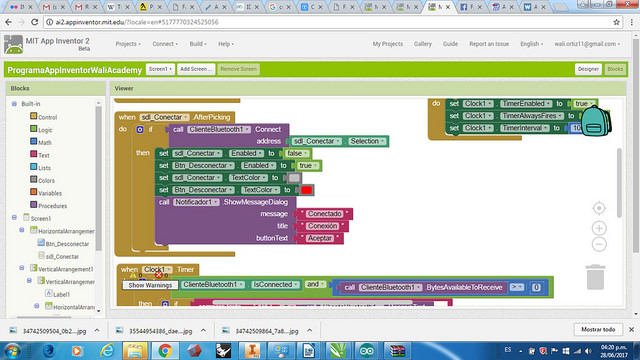Click the gray color swatch block
This screenshot has height=360, width=640.
pyautogui.click(x=294, y=178)
